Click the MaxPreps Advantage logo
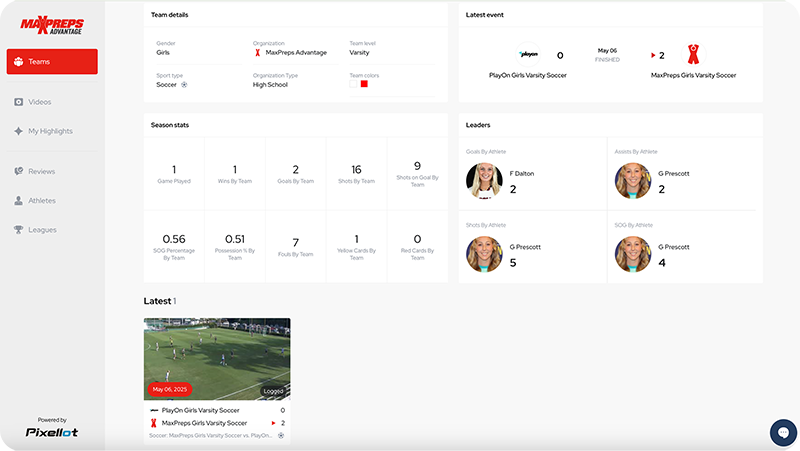The width and height of the screenshot is (800, 451). [52, 26]
